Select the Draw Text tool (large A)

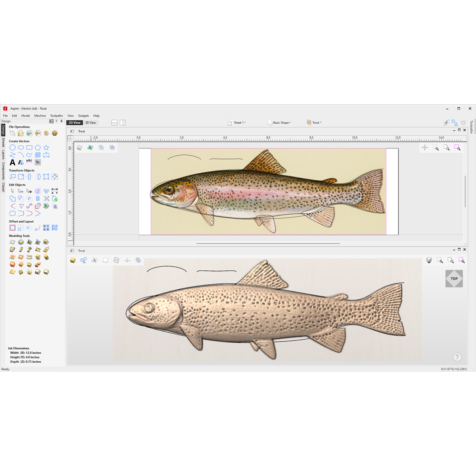[x=12, y=162]
